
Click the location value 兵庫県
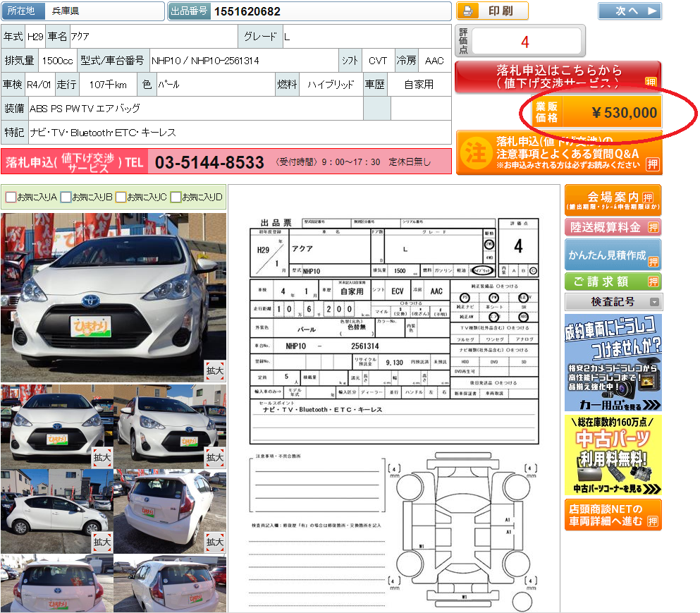65,11
